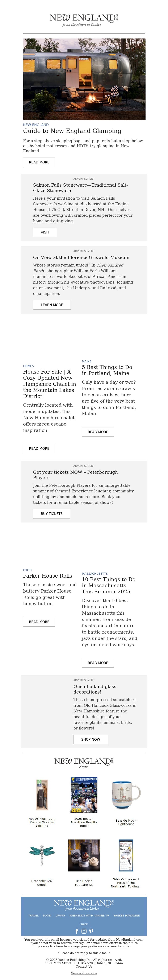Select the TRAVEL footer menu item
Screen dimensions: 168x980
click(x=33, y=916)
